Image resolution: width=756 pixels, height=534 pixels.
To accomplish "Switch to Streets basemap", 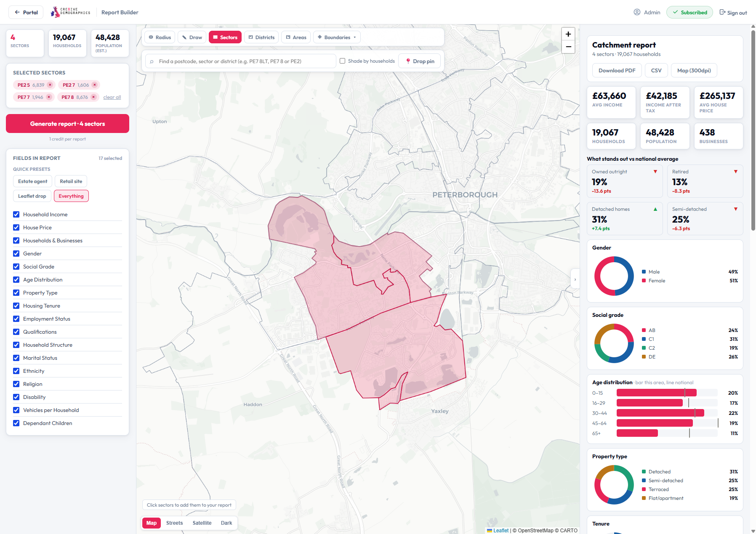I will coord(174,523).
